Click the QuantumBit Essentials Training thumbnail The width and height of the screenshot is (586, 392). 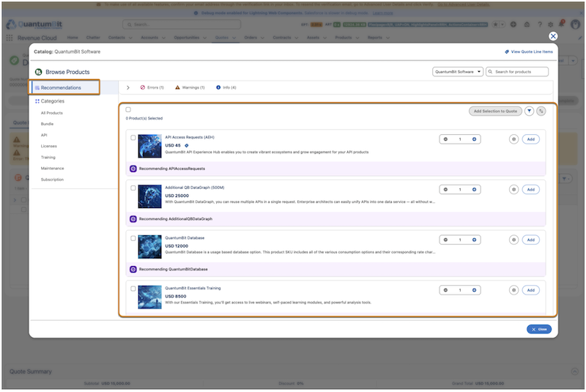click(149, 297)
